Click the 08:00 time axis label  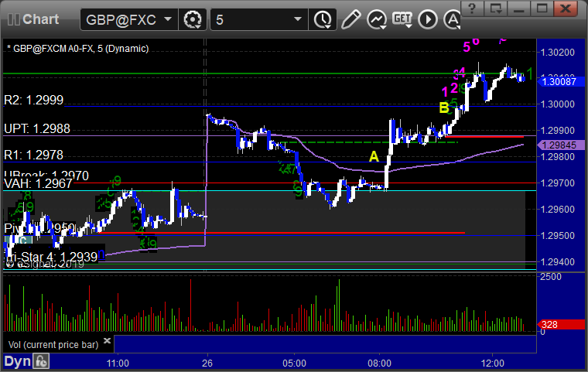pyautogui.click(x=380, y=363)
